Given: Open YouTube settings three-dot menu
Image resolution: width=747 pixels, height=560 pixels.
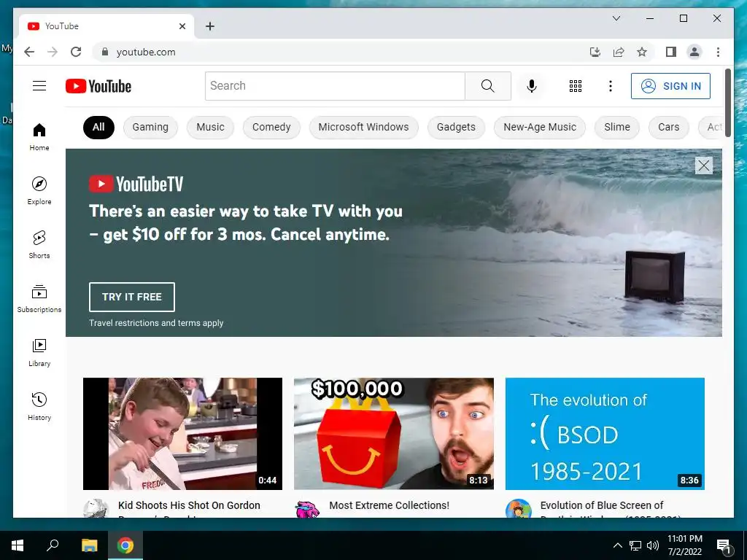Looking at the screenshot, I should [611, 86].
